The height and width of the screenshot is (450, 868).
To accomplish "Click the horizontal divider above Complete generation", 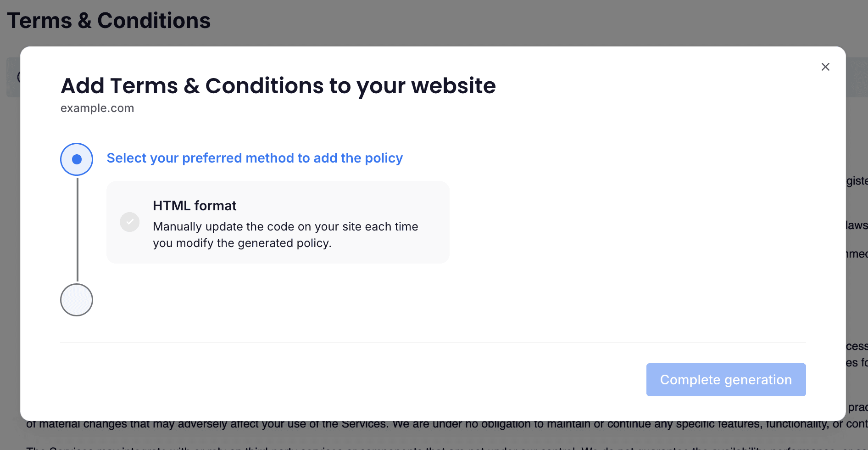I will (x=433, y=343).
